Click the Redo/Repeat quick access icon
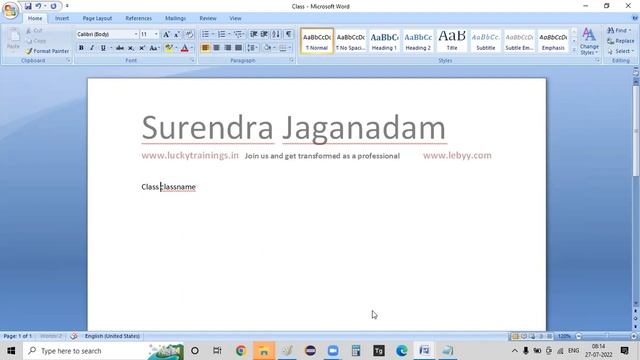The width and height of the screenshot is (640, 360). (x=53, y=6)
